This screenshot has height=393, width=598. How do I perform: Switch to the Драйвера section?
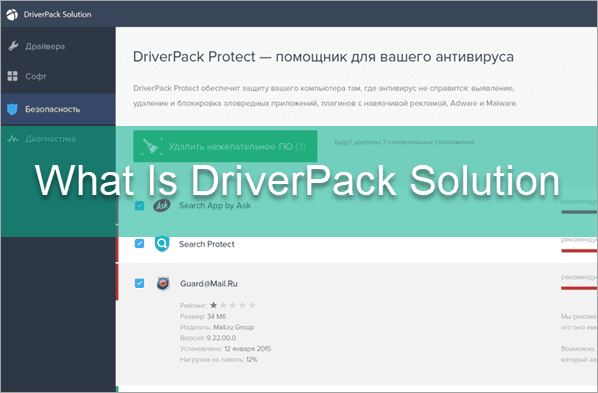click(x=58, y=46)
